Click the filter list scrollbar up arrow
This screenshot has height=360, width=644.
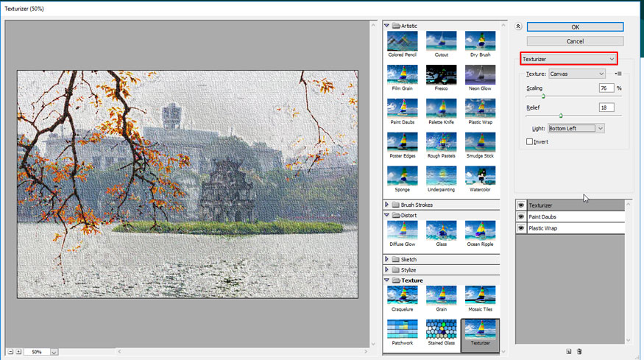coord(503,25)
